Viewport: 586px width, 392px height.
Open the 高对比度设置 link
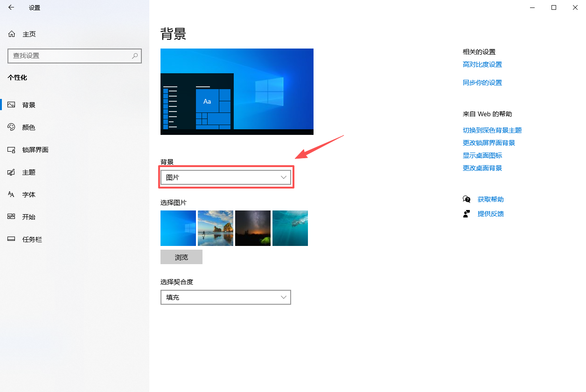482,64
